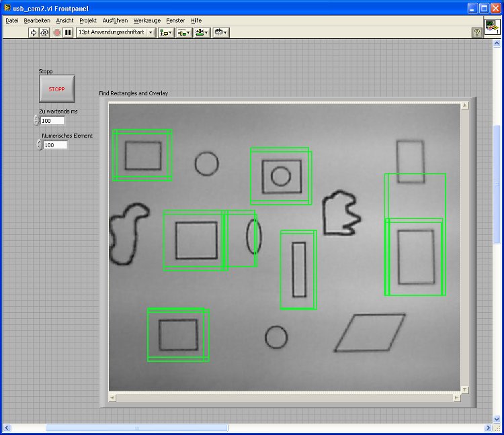
Task: Open the Ansicht menu
Action: pyautogui.click(x=65, y=21)
